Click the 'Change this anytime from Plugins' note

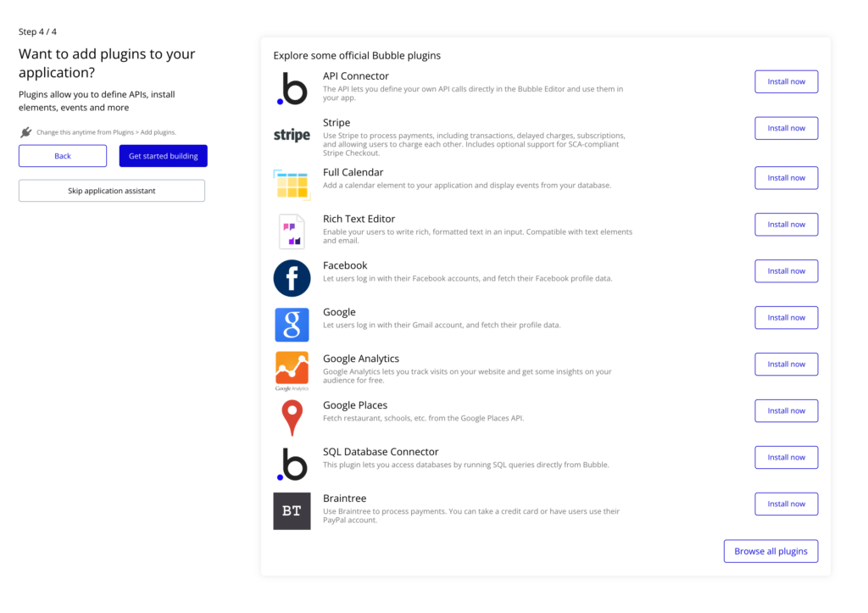[x=106, y=131]
